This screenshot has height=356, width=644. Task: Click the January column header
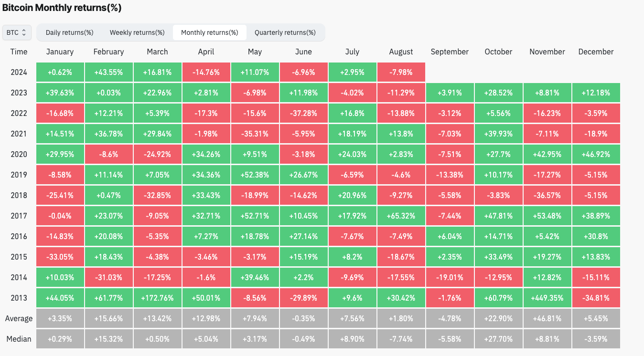tap(60, 52)
